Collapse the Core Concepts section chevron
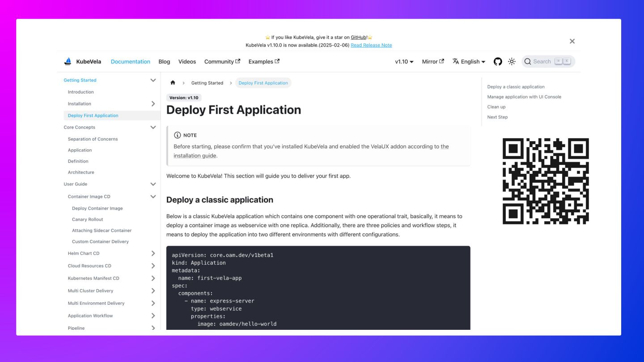 click(x=153, y=127)
